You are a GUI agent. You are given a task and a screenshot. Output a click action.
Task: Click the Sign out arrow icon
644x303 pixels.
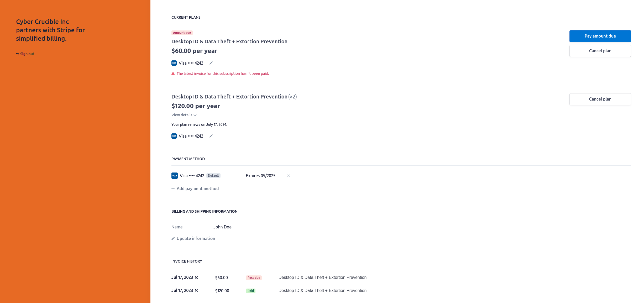(x=18, y=54)
